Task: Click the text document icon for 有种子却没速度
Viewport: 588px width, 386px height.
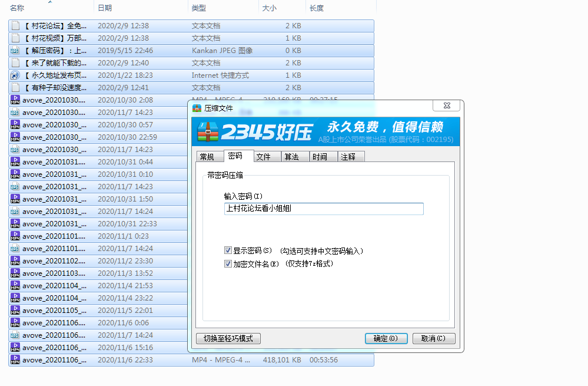Action: coord(15,88)
